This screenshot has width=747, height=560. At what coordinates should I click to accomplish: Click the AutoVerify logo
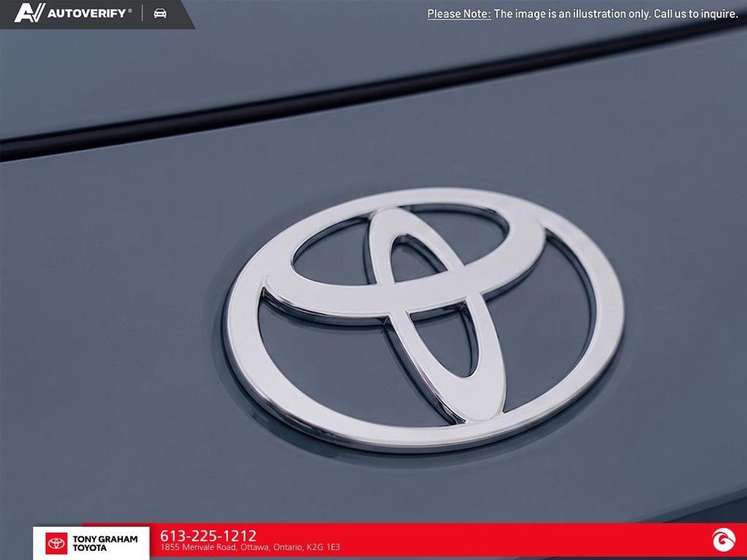click(x=74, y=13)
